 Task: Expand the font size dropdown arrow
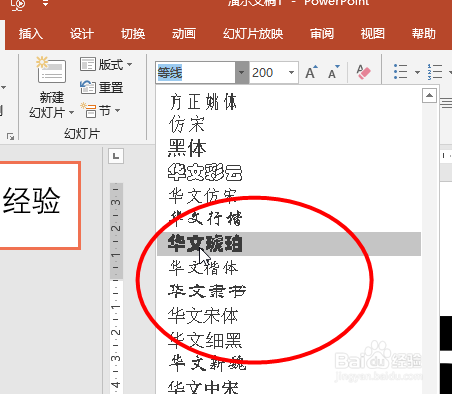[291, 72]
